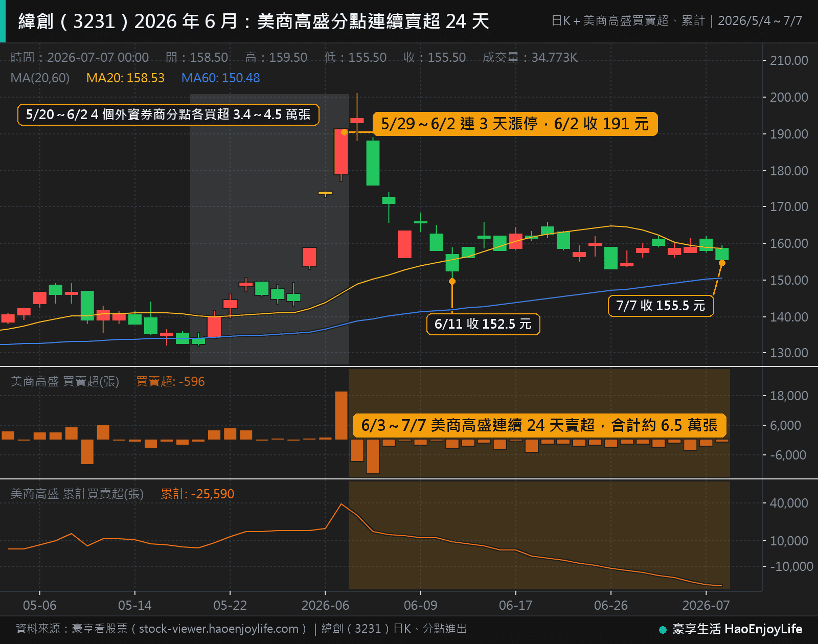Screen dimensions: 818x644
Task: Click the tall 6/2 Goldman net-buy bar
Action: pos(341,415)
